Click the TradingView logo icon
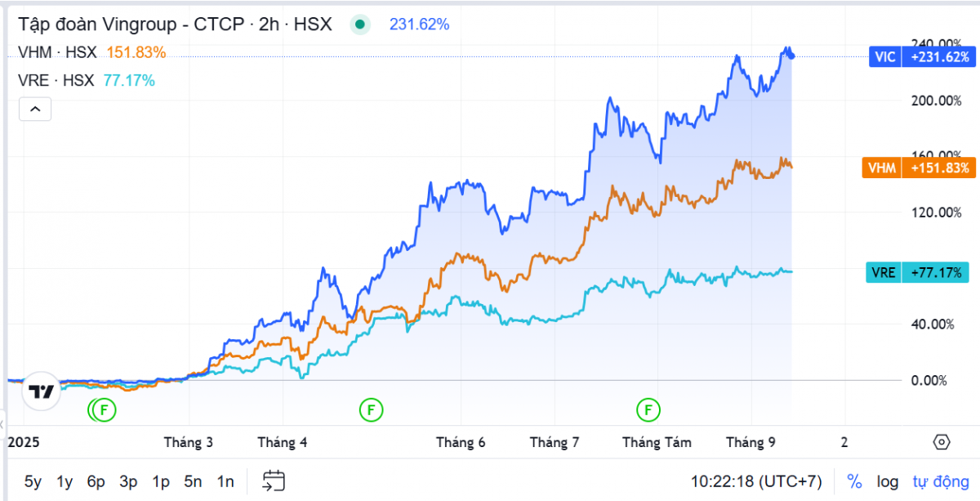The image size is (980, 501). point(41,391)
